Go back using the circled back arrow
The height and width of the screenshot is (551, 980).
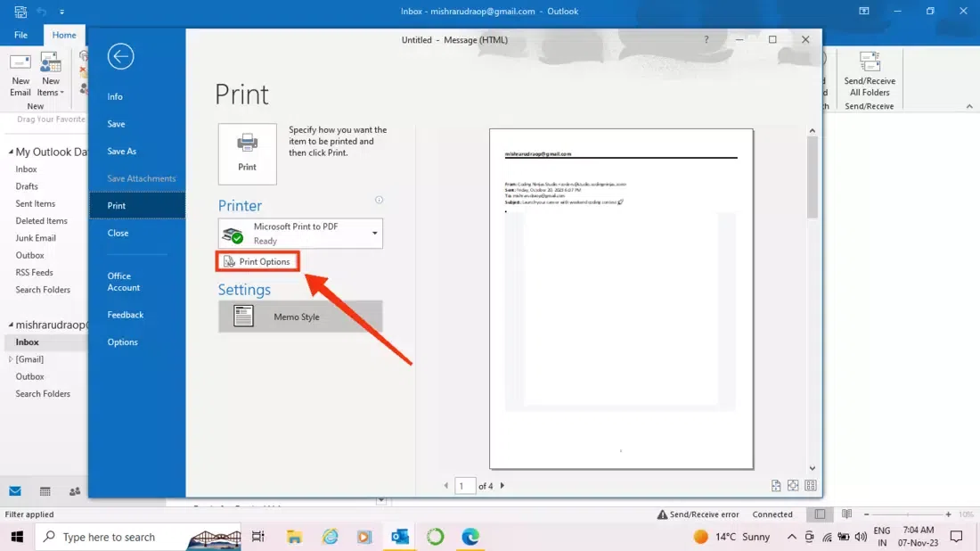[120, 56]
